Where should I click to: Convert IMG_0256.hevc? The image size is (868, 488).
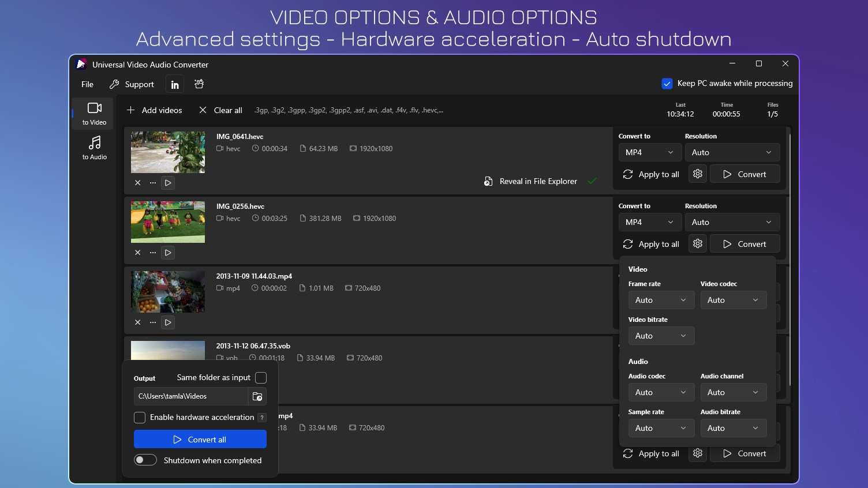[745, 244]
